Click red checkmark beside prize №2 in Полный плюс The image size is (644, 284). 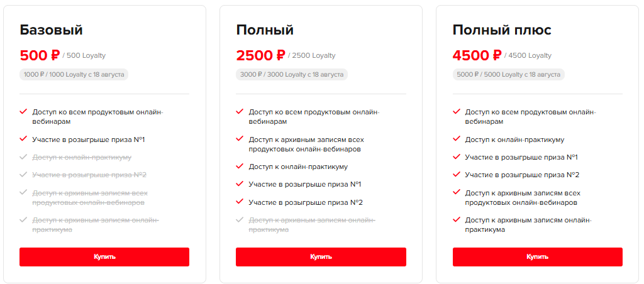click(457, 175)
